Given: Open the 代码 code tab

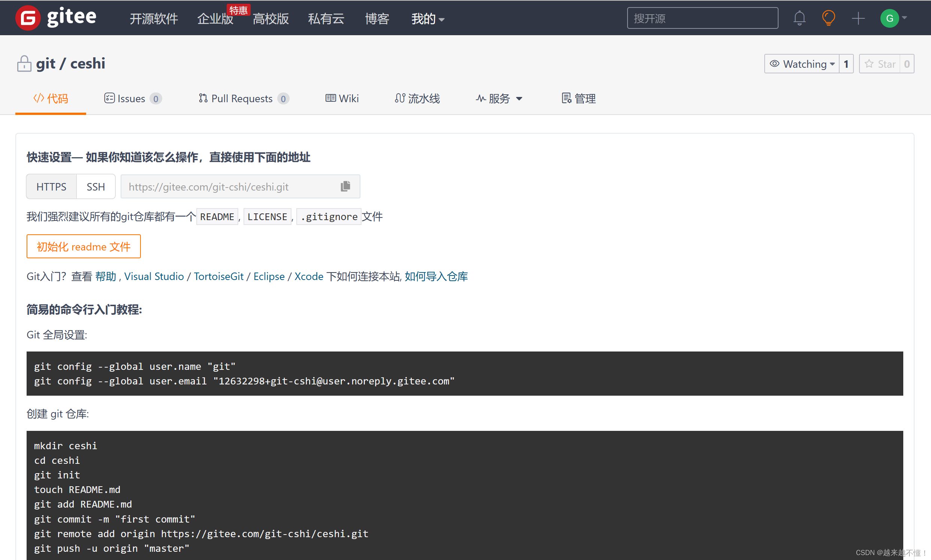Looking at the screenshot, I should click(51, 98).
